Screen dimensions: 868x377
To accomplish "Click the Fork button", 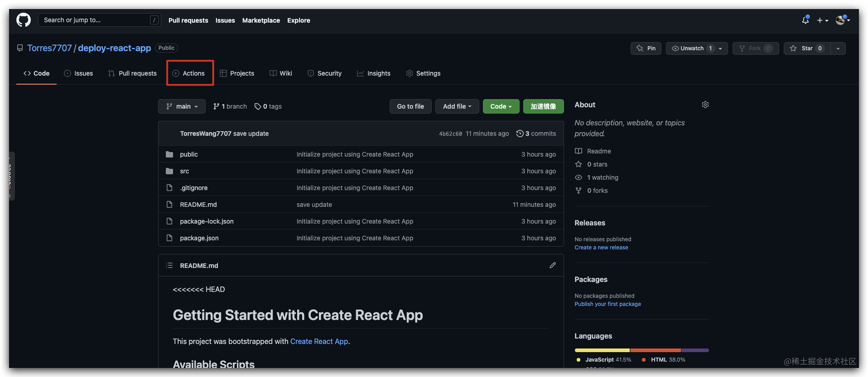I will tap(755, 48).
